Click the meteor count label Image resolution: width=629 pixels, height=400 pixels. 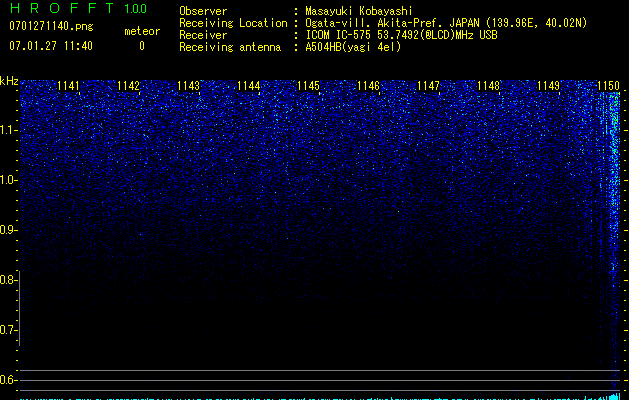pos(142,31)
